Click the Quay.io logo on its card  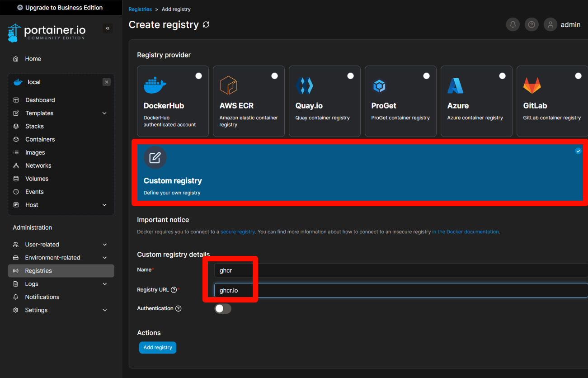tap(304, 85)
